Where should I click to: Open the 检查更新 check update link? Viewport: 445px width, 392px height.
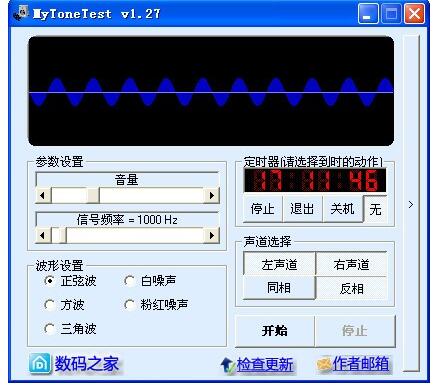tap(265, 365)
